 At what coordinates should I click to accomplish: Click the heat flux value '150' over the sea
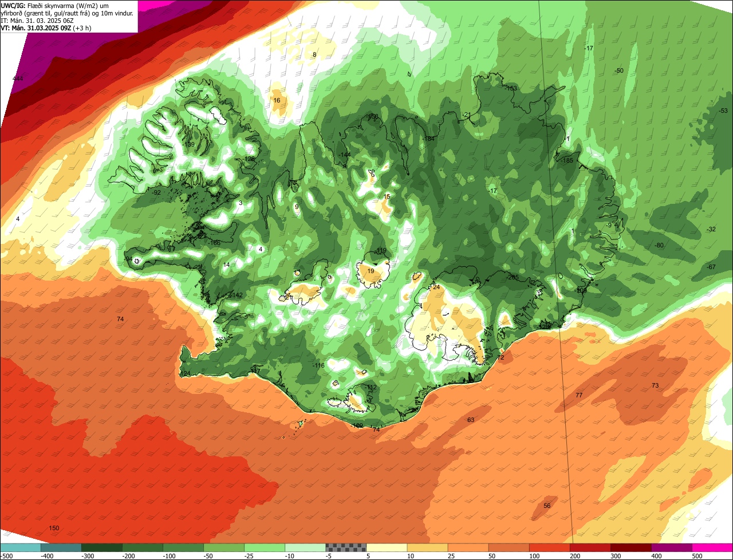(54, 528)
